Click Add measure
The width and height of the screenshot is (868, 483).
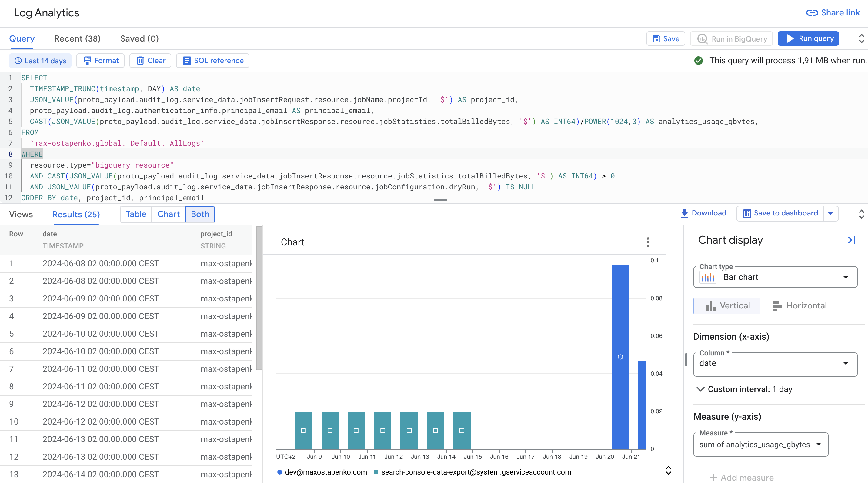(741, 477)
